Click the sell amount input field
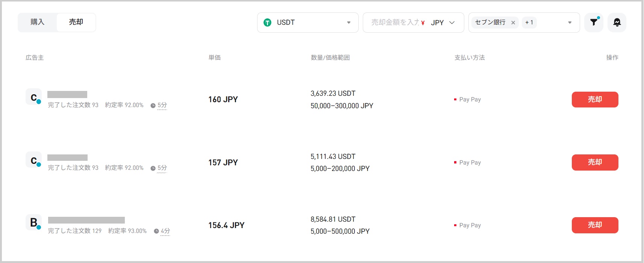The width and height of the screenshot is (644, 263). click(x=394, y=23)
